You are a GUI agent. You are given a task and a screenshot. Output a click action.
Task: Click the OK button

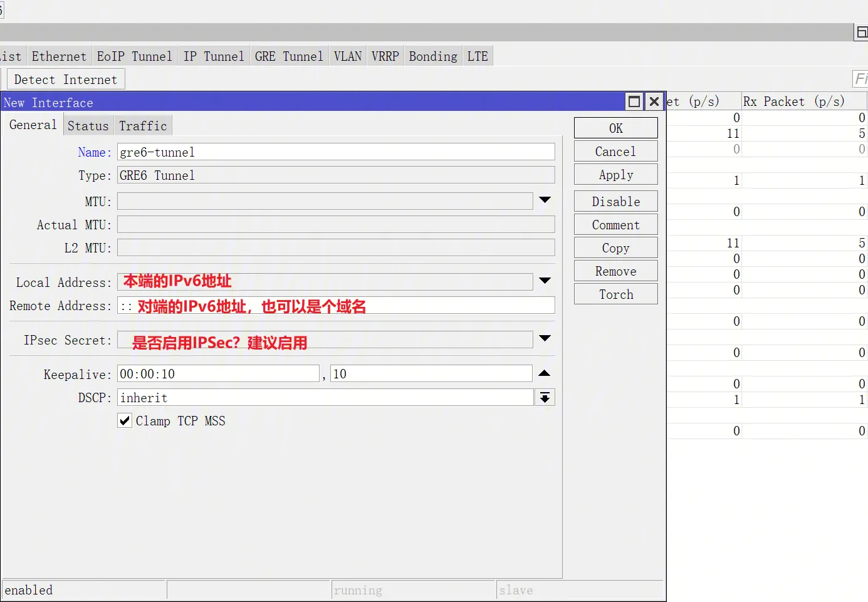click(615, 128)
